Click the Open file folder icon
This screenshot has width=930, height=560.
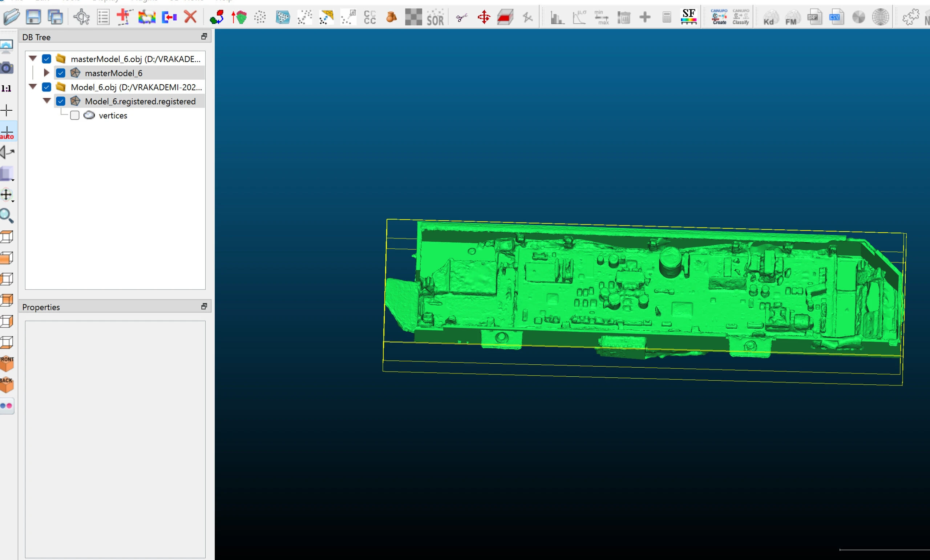tap(11, 17)
